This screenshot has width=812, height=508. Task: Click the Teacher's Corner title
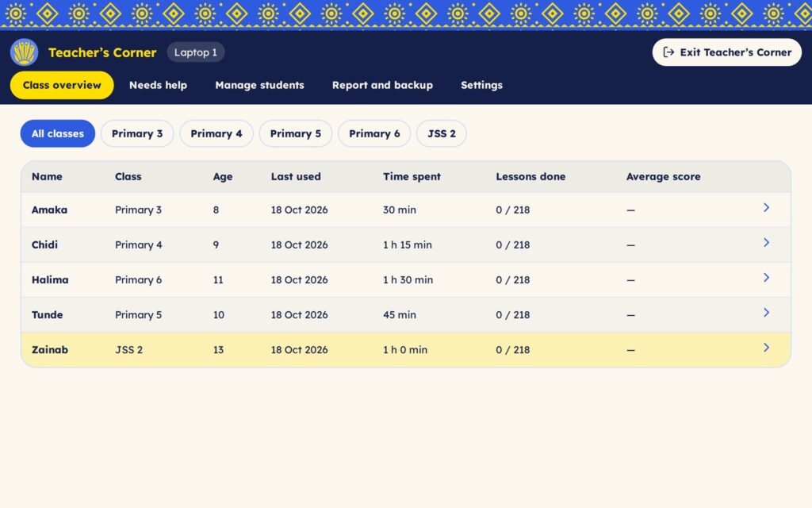(102, 52)
